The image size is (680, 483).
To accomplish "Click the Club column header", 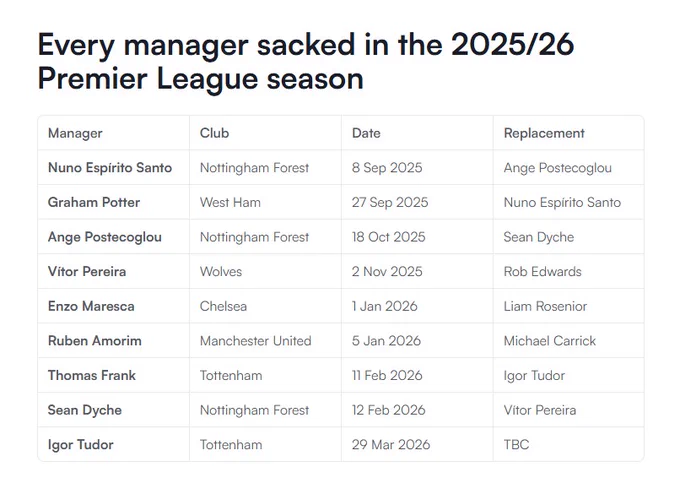I will (214, 133).
